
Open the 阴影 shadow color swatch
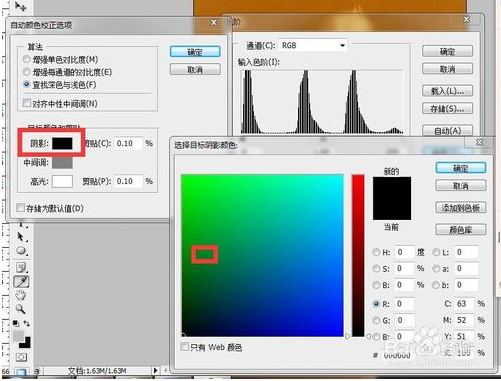(x=62, y=143)
